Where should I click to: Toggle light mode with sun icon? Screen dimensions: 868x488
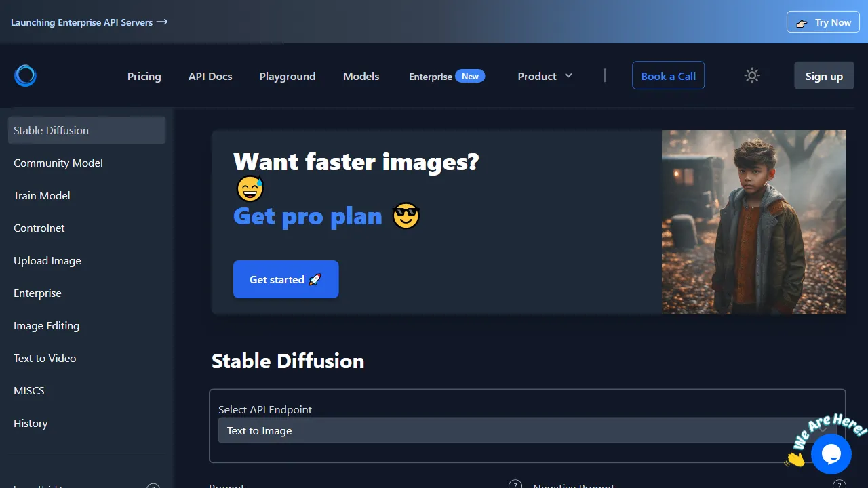pyautogui.click(x=751, y=76)
